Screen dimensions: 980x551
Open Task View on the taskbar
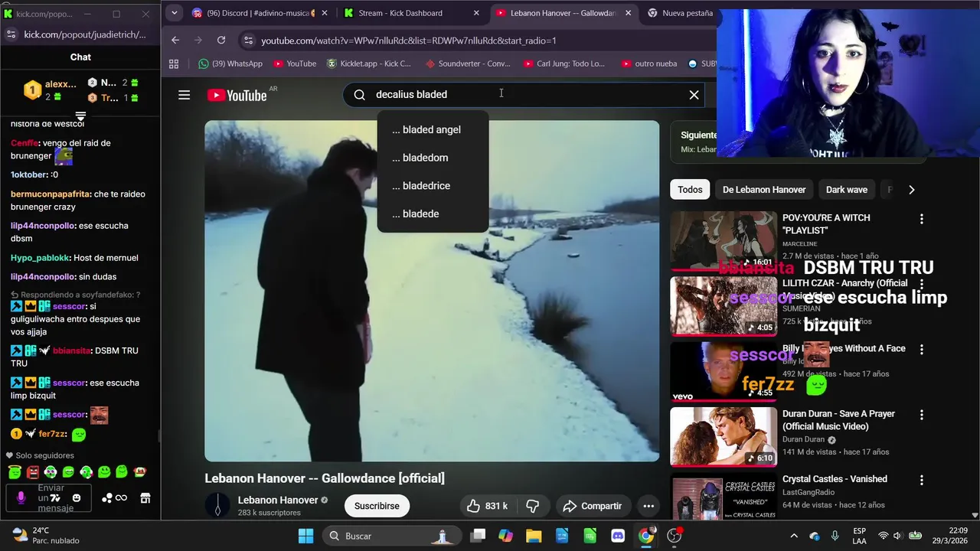[x=478, y=536]
